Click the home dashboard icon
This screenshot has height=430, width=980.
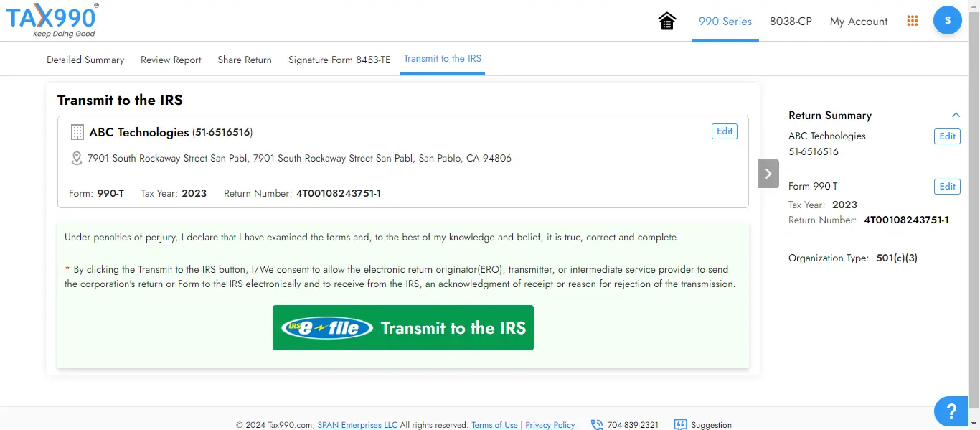click(x=667, y=22)
